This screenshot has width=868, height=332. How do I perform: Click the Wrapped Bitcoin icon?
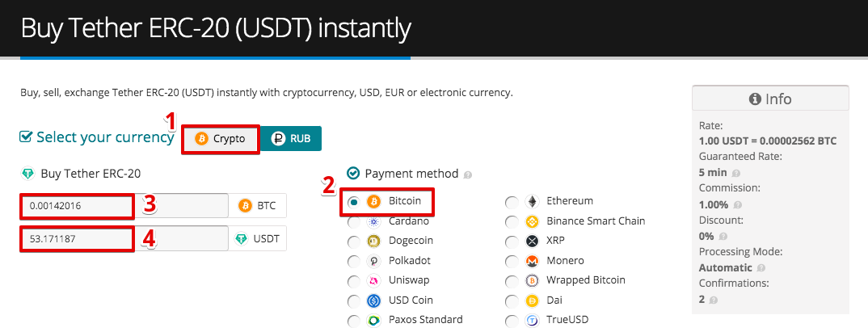(532, 281)
